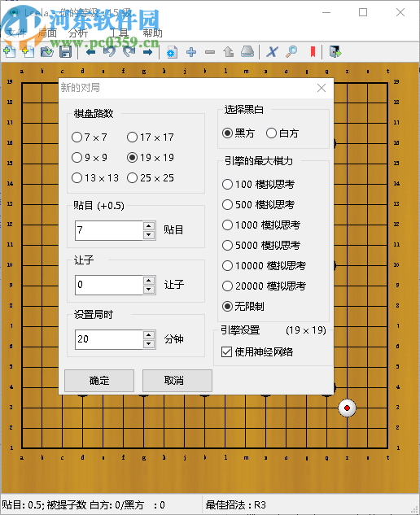Go to the next move with the right arrow
The width and height of the screenshot is (420, 515).
coord(147,52)
